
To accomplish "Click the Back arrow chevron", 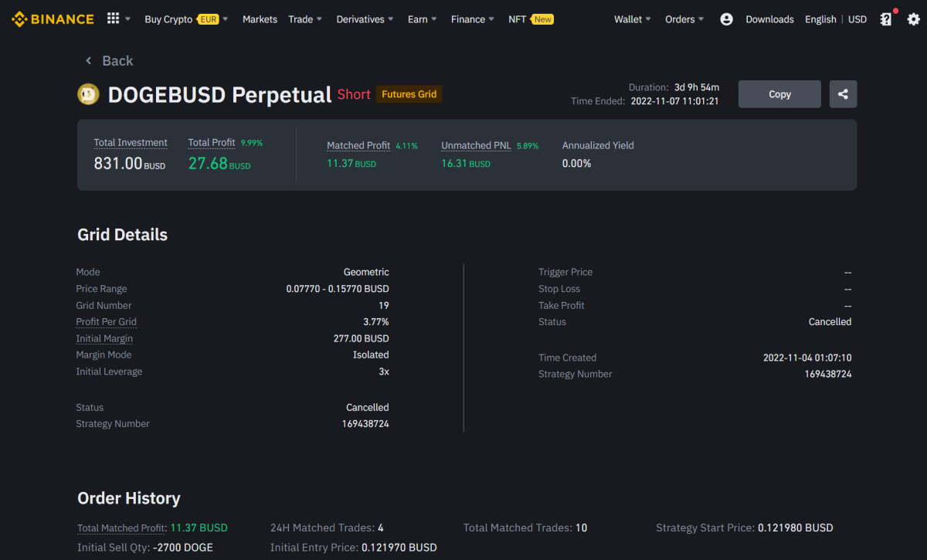I will coord(89,60).
